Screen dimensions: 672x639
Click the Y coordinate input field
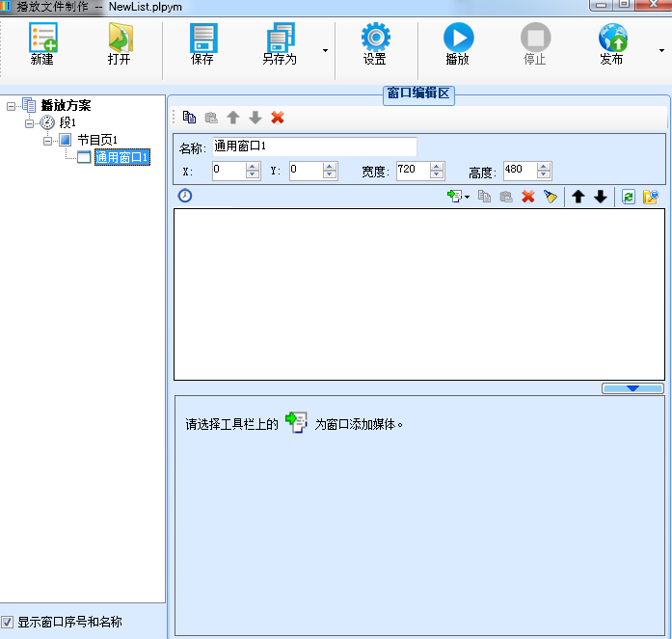point(306,171)
